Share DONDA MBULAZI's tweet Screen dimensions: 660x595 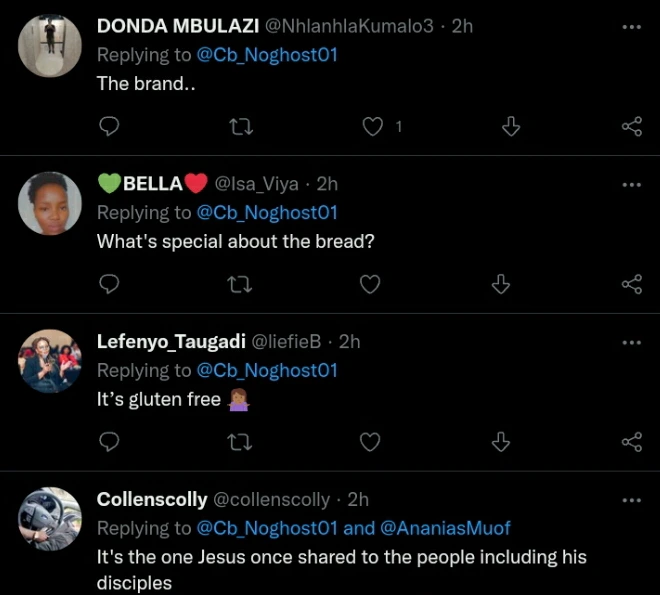coord(631,126)
